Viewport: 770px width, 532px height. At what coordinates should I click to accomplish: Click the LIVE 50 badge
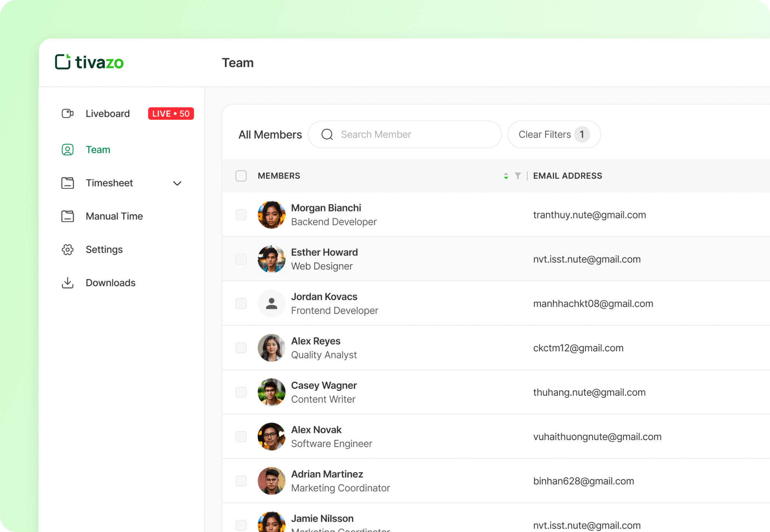pyautogui.click(x=170, y=114)
